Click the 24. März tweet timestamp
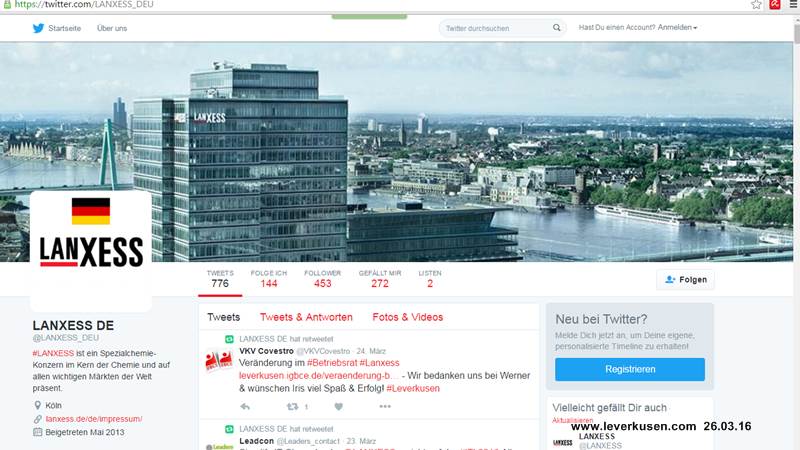 [371, 351]
